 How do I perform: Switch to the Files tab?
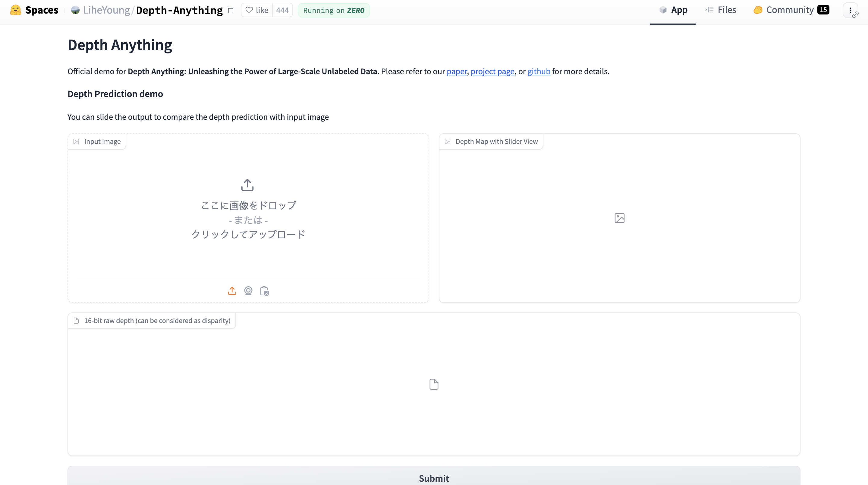(720, 10)
